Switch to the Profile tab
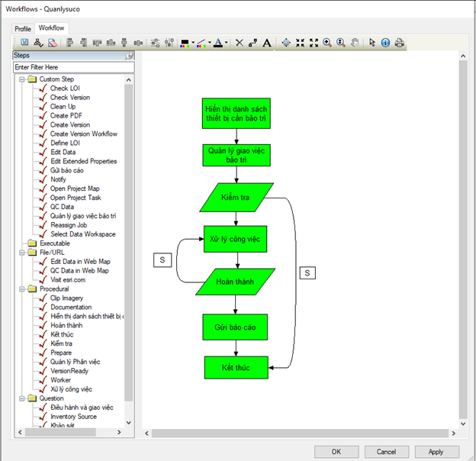 click(x=23, y=29)
